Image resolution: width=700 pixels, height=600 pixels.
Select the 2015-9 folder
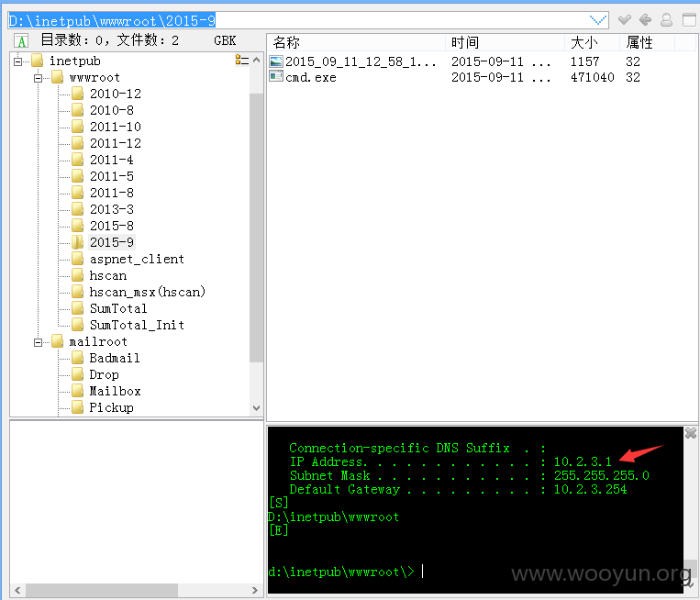tap(112, 242)
